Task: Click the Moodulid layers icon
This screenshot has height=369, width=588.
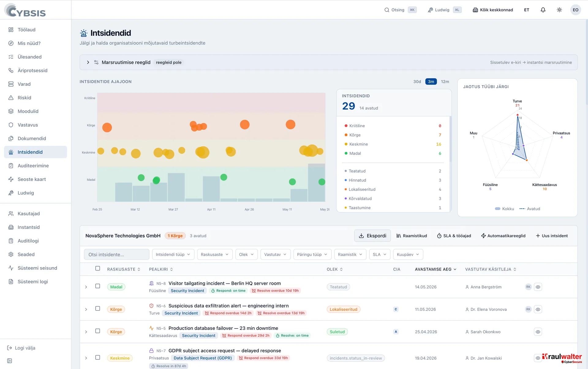Action: coord(11,111)
